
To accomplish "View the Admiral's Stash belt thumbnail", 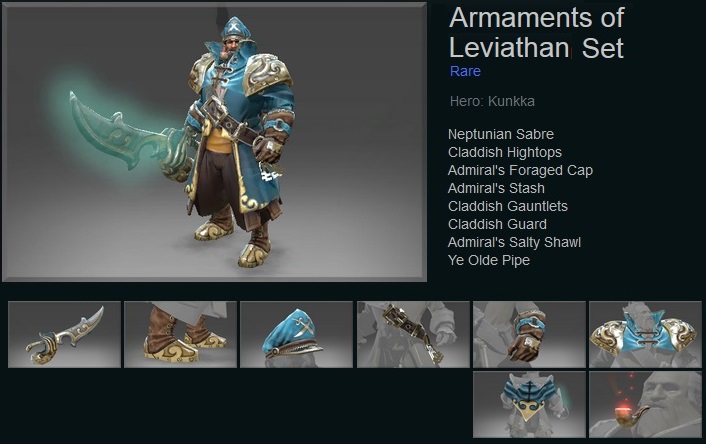I will [413, 334].
